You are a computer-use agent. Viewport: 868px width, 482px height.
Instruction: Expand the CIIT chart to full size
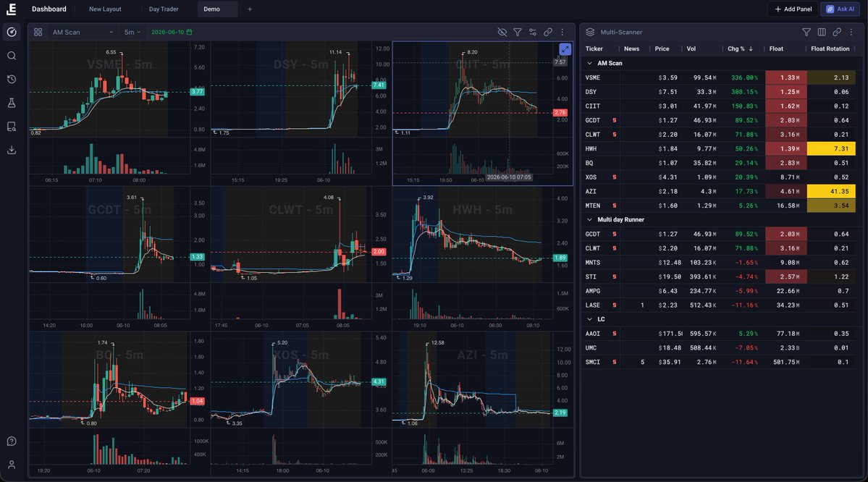tap(565, 49)
